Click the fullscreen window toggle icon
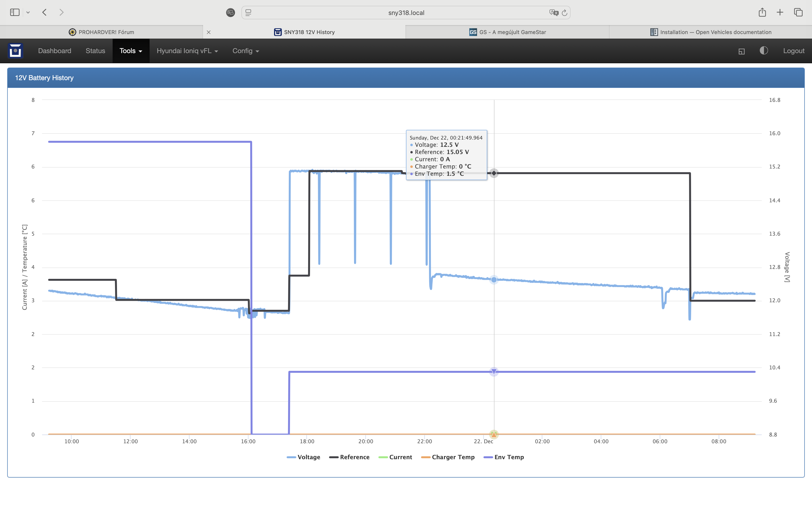This screenshot has width=812, height=507. click(x=741, y=51)
